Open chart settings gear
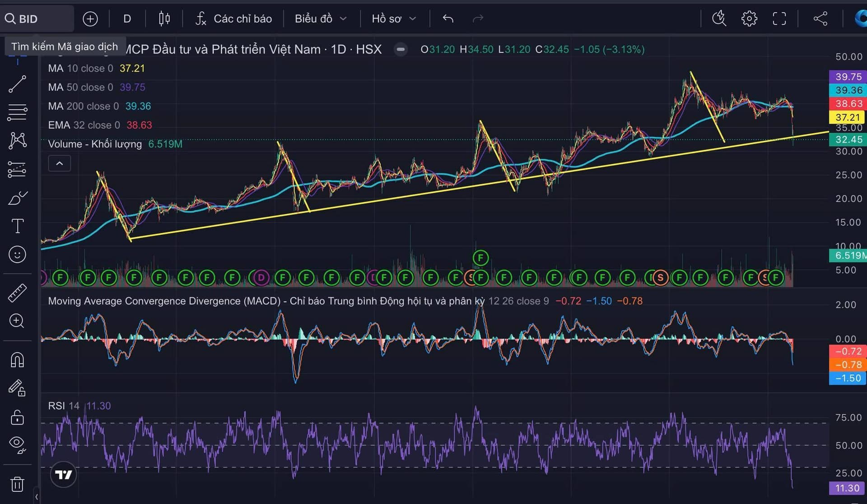 pos(749,18)
